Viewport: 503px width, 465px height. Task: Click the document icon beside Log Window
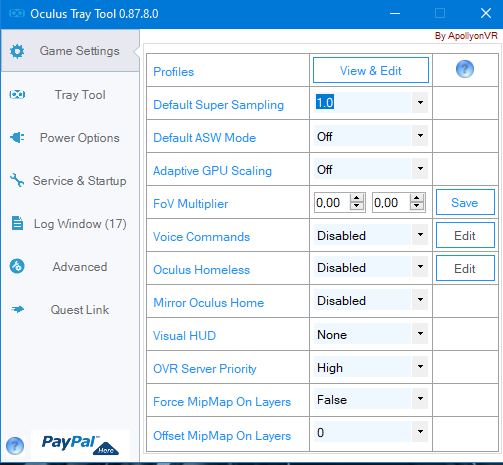tap(17, 223)
